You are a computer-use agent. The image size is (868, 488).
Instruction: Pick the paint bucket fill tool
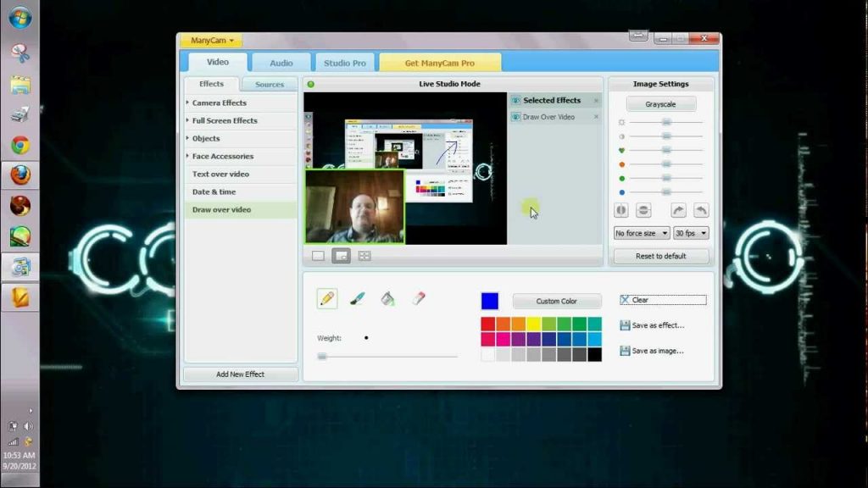[387, 298]
